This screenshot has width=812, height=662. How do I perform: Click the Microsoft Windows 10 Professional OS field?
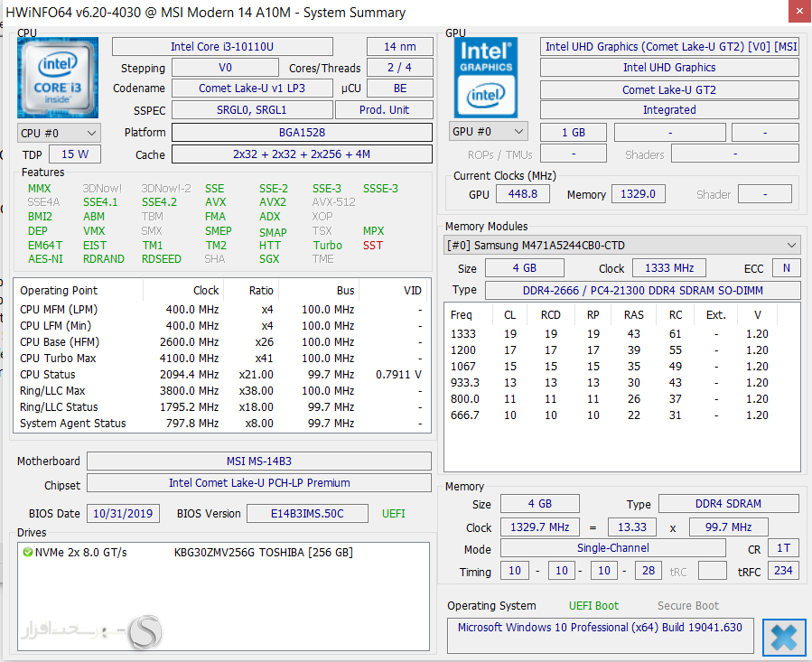click(601, 636)
